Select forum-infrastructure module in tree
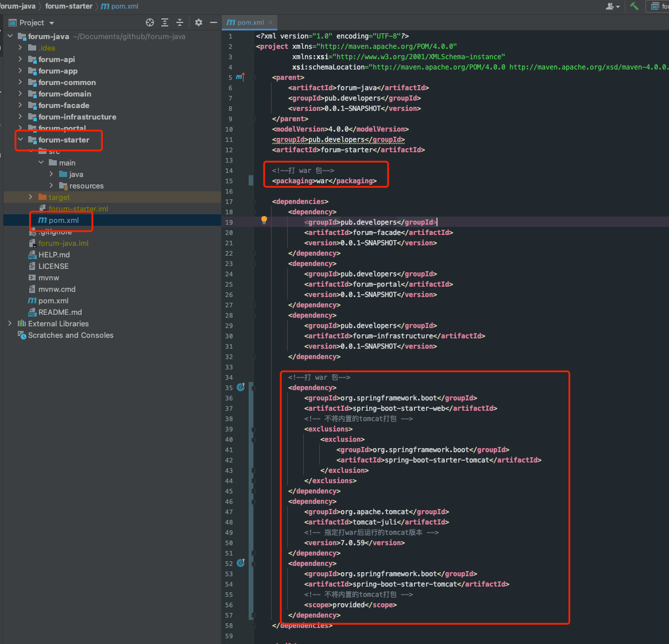Screen dimensions: 669x644 click(77, 117)
